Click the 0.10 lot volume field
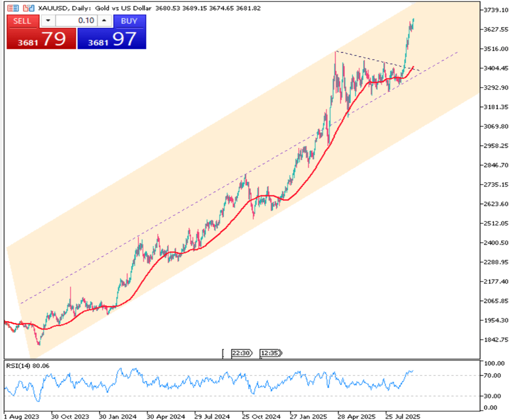This screenshot has width=517, height=420. [x=77, y=21]
